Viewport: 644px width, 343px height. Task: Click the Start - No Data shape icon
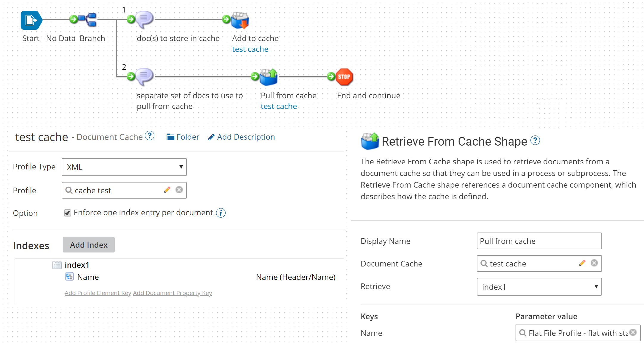pos(31,20)
